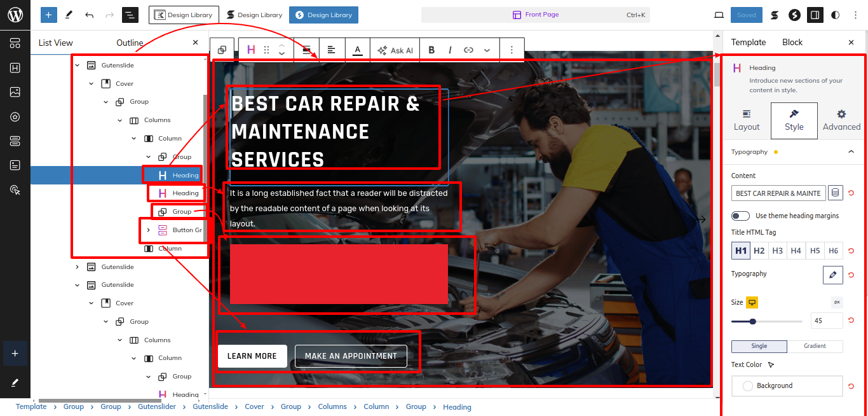This screenshot has height=416, width=868.
Task: Collapse the Columns row under first Cover
Action: (x=119, y=120)
